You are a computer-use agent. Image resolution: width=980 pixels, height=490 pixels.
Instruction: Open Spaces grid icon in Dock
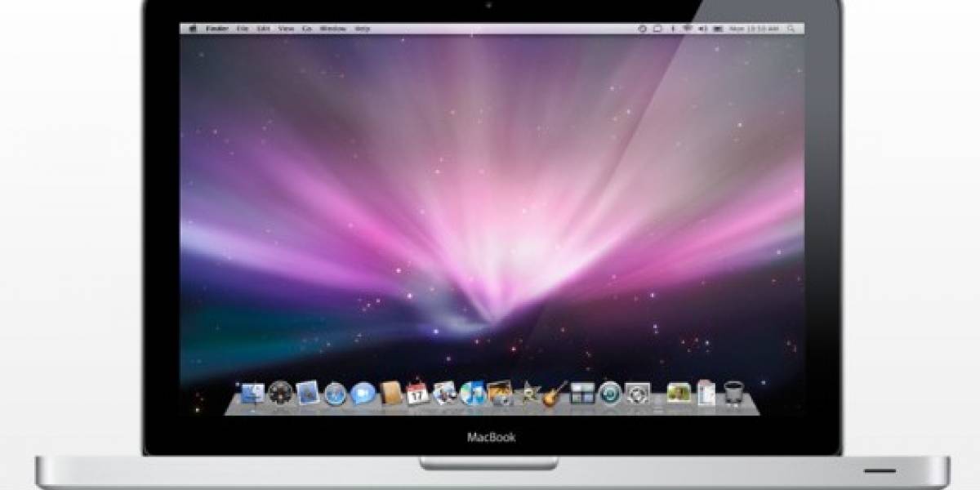[582, 394]
